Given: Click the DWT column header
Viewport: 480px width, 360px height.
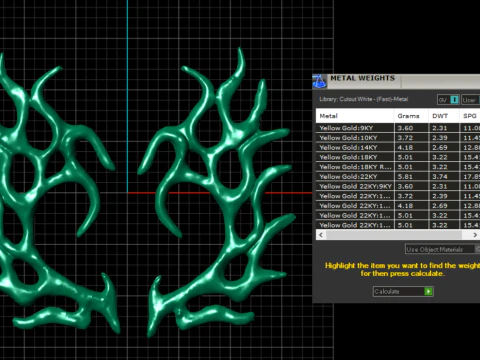Looking at the screenshot, I should (444, 116).
